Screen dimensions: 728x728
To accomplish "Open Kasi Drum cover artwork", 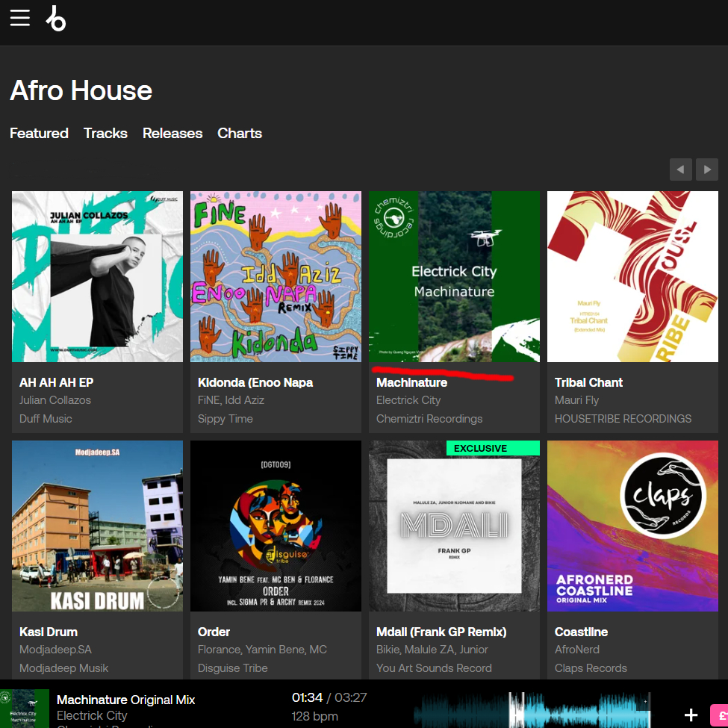I will [98, 526].
